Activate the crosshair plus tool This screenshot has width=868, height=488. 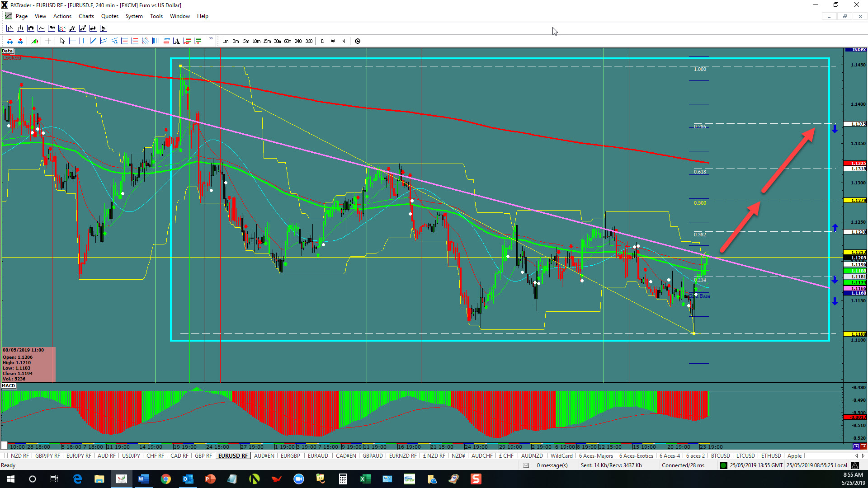48,41
